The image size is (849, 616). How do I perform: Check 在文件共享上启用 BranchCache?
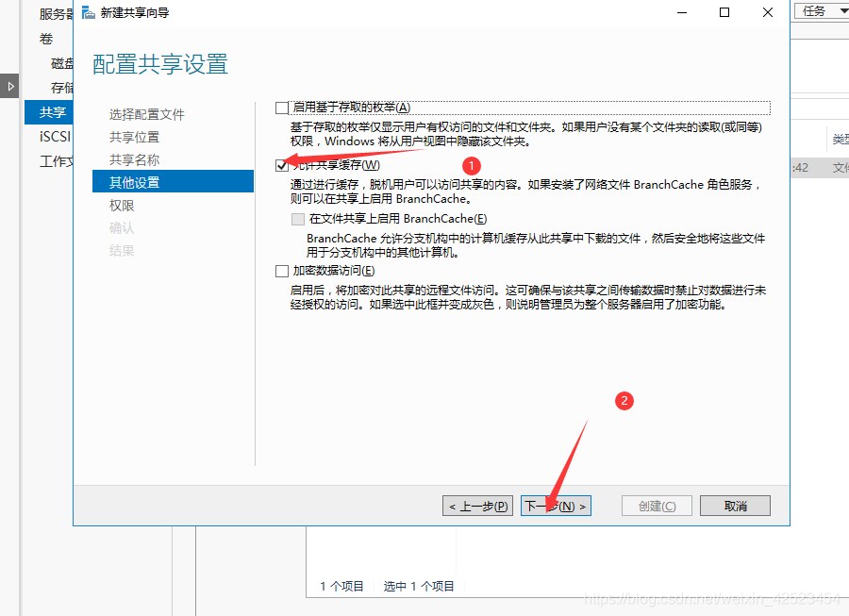[x=300, y=219]
